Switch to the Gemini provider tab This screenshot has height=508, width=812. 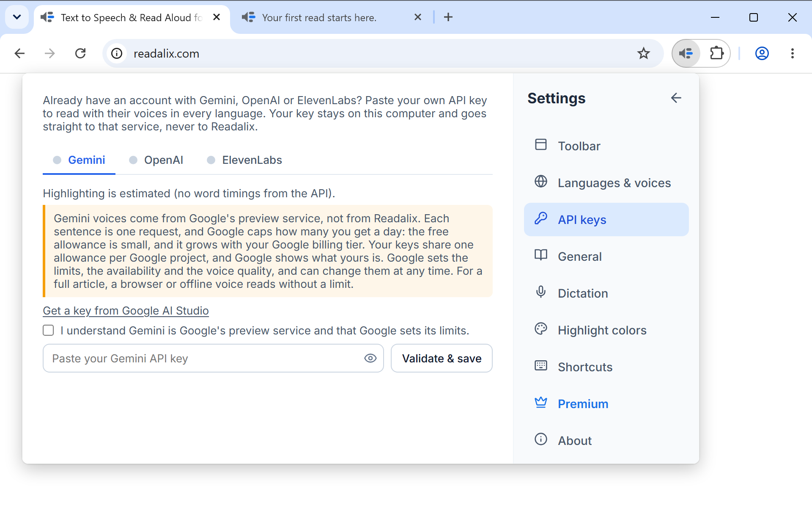[79, 160]
